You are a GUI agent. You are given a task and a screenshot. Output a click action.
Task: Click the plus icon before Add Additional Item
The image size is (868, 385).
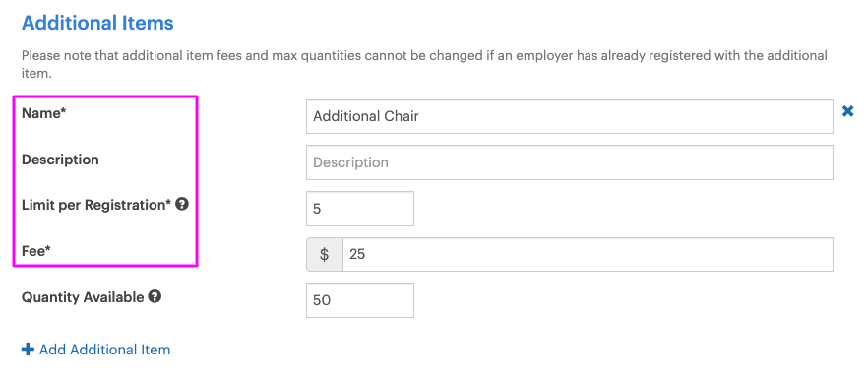28,350
